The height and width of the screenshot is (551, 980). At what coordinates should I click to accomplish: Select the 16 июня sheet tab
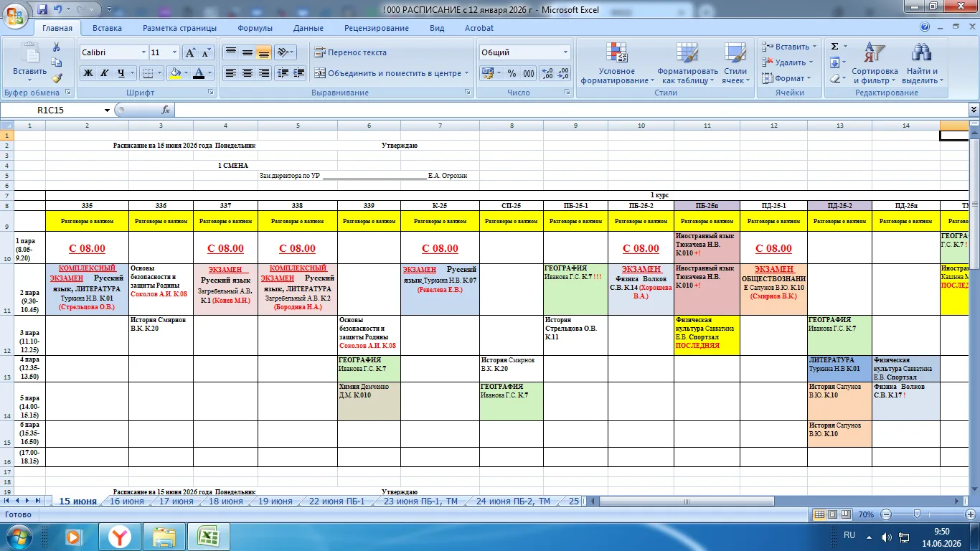click(126, 501)
